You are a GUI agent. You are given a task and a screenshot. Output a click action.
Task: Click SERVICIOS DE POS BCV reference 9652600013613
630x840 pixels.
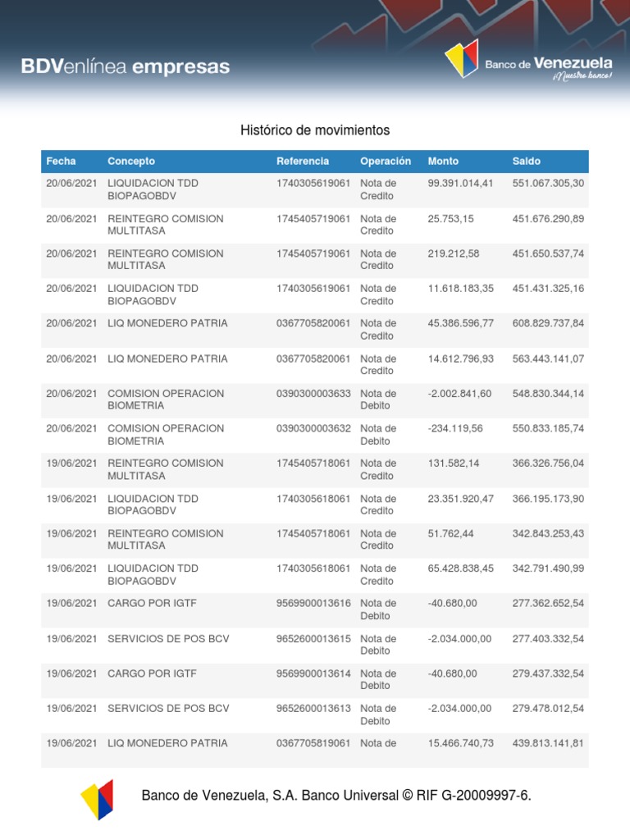click(313, 708)
